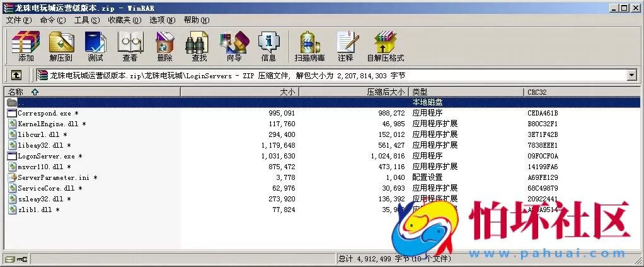This screenshot has height=267, width=644.
Task: Click Scan for viruses (扫描病毒) icon
Action: pyautogui.click(x=309, y=46)
